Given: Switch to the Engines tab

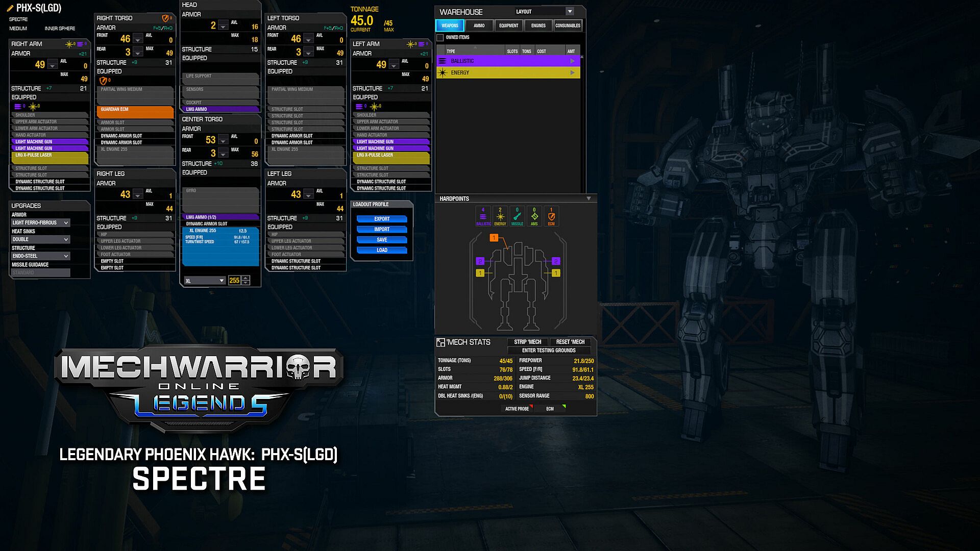Looking at the screenshot, I should point(538,26).
